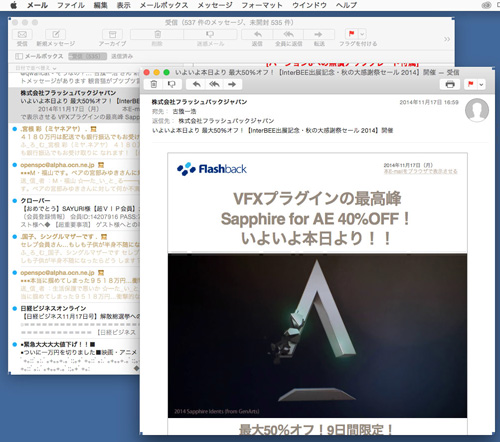Open the Apple menu
The width and height of the screenshot is (500, 442).
point(13,5)
